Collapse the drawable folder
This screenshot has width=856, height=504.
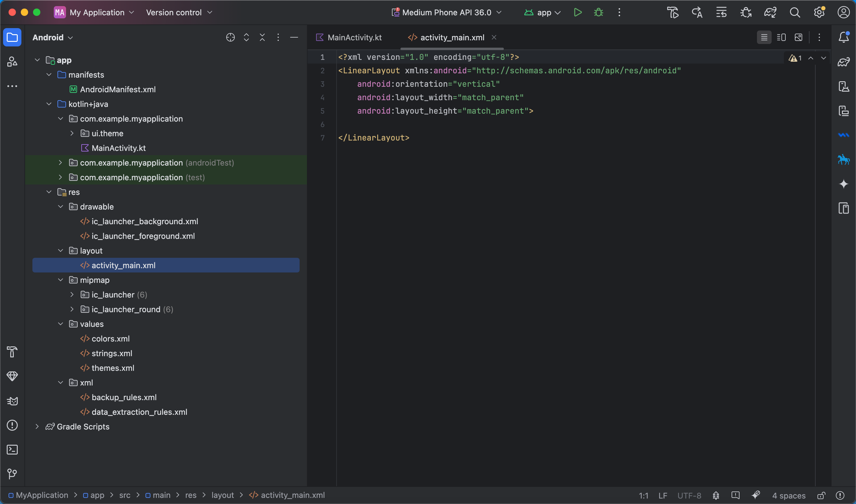[61, 207]
